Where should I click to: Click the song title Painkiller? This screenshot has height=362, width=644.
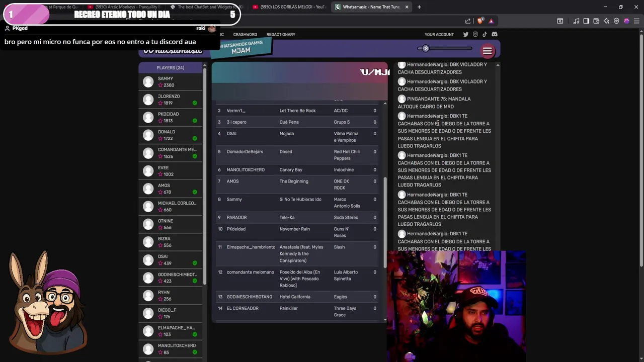[288, 308]
